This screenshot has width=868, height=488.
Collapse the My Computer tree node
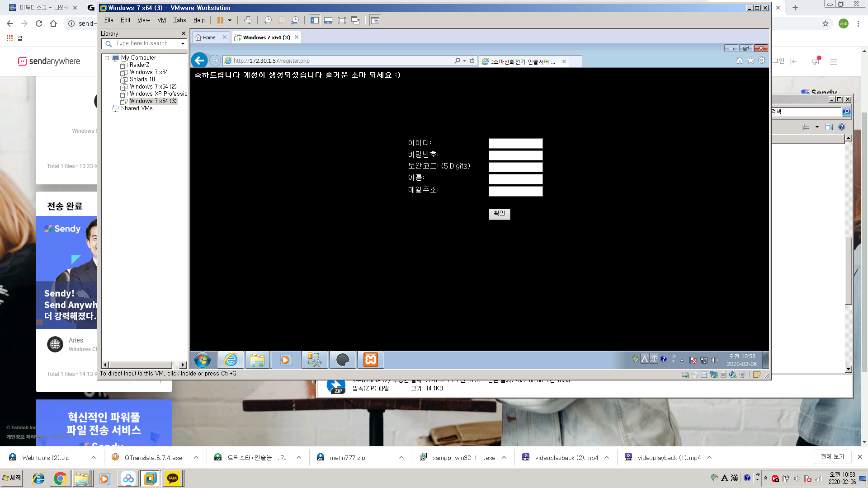[106, 58]
